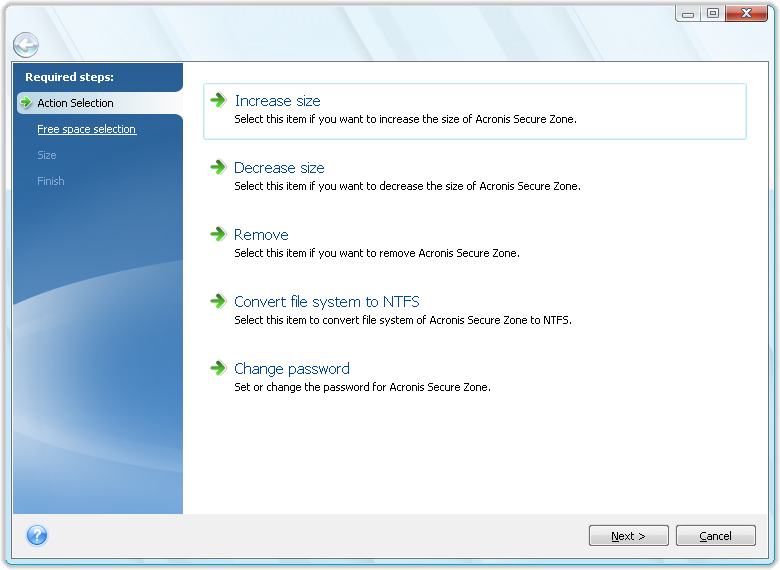Close the window with the X button
Screen dimensions: 780x570
pos(746,13)
